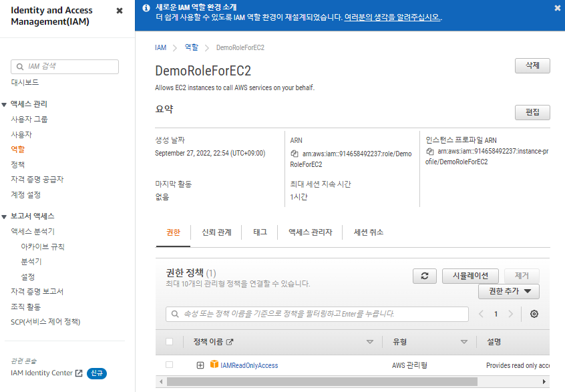Click the magnifier in the policy filter box
Screen dimensions: 565x392
click(175, 314)
